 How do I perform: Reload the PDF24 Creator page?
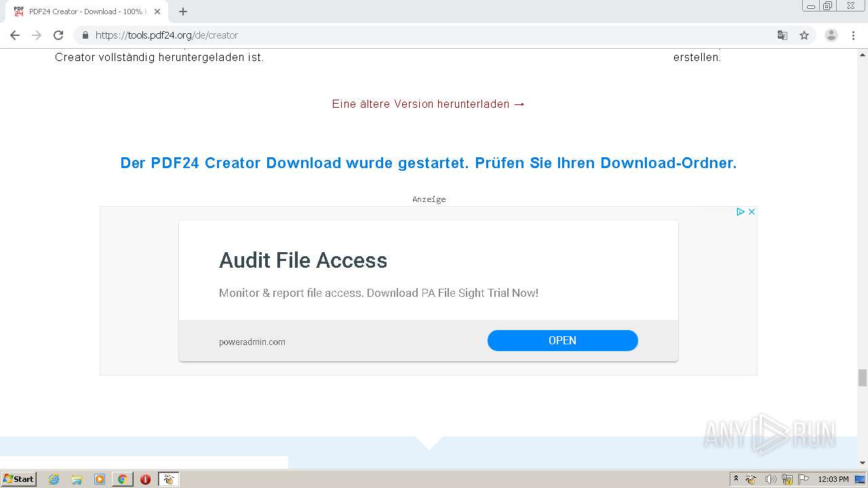point(58,35)
